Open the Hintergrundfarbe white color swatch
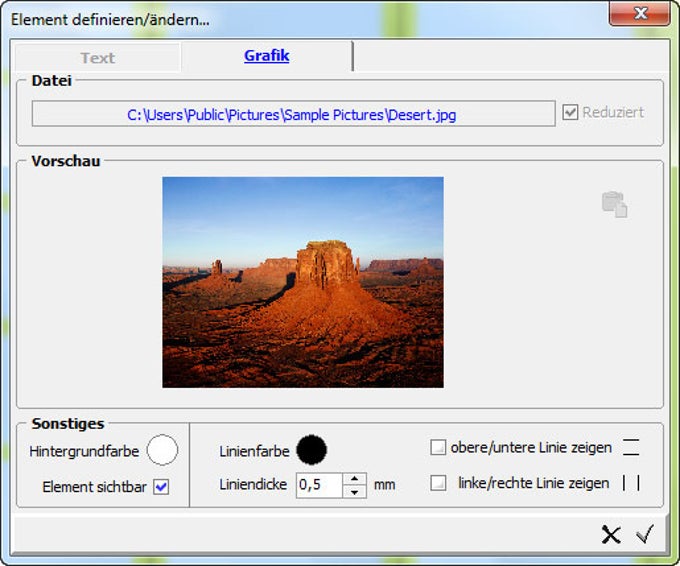Screen dimensions: 680x566 tap(162, 450)
